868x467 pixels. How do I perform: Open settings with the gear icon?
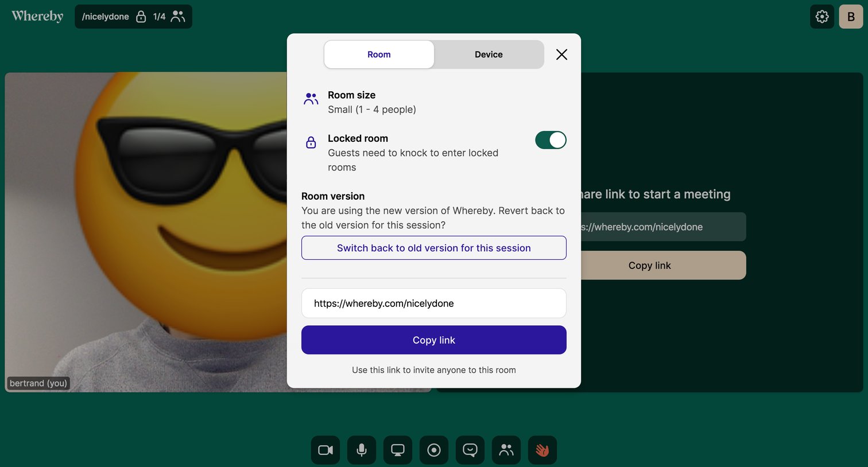click(822, 17)
